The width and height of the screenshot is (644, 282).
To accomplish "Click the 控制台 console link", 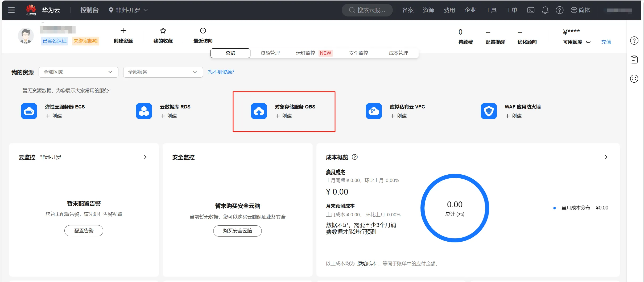I will (89, 10).
